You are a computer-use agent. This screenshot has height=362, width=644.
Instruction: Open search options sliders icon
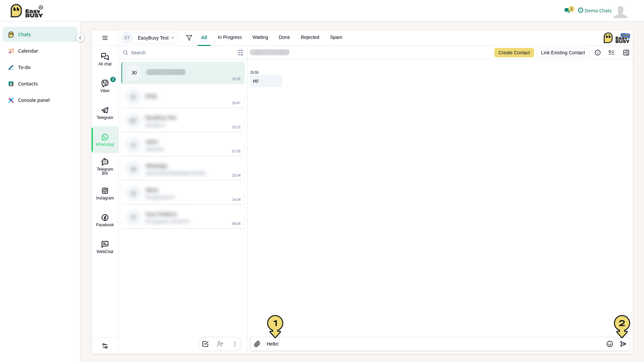click(240, 53)
